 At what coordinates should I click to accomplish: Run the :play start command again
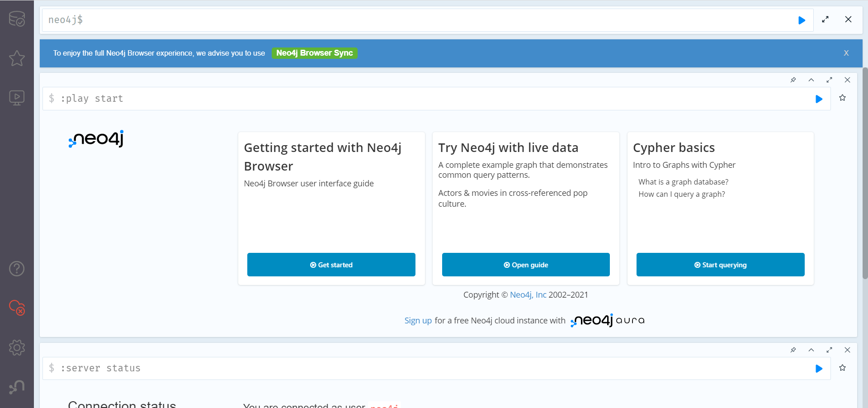819,99
